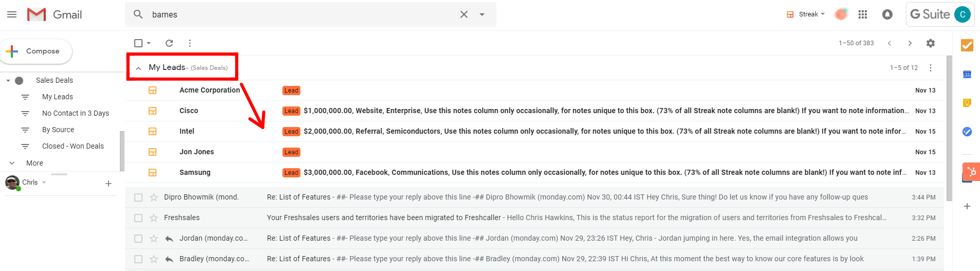
Task: Click the Compose button
Action: click(36, 51)
